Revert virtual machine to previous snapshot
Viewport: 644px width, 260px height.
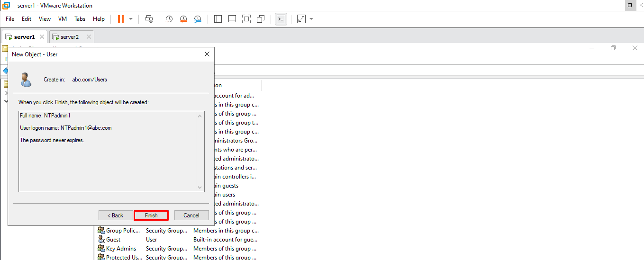[183, 19]
